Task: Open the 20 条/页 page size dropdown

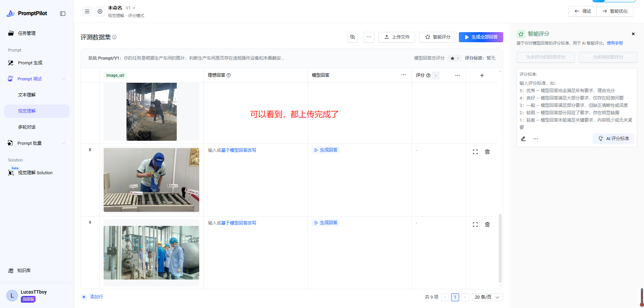Action: click(x=487, y=297)
